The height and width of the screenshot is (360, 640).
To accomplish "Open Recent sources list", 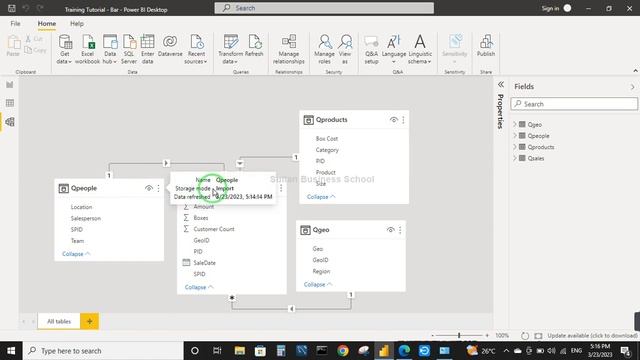I will pos(196,49).
